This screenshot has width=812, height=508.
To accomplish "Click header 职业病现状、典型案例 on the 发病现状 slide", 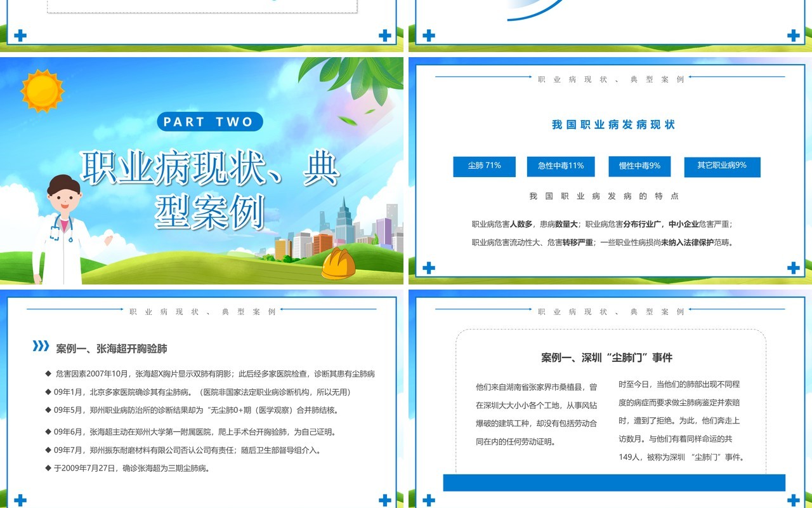I will pos(611,80).
